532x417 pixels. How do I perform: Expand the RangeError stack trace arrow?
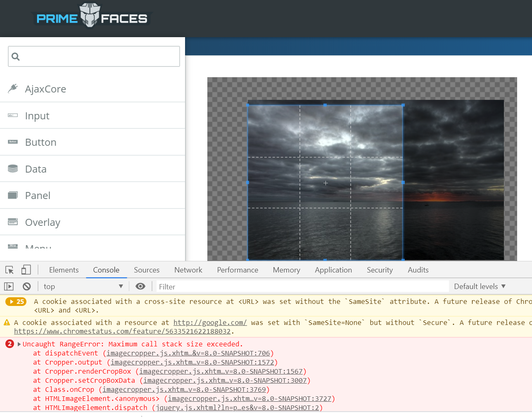pos(19,344)
